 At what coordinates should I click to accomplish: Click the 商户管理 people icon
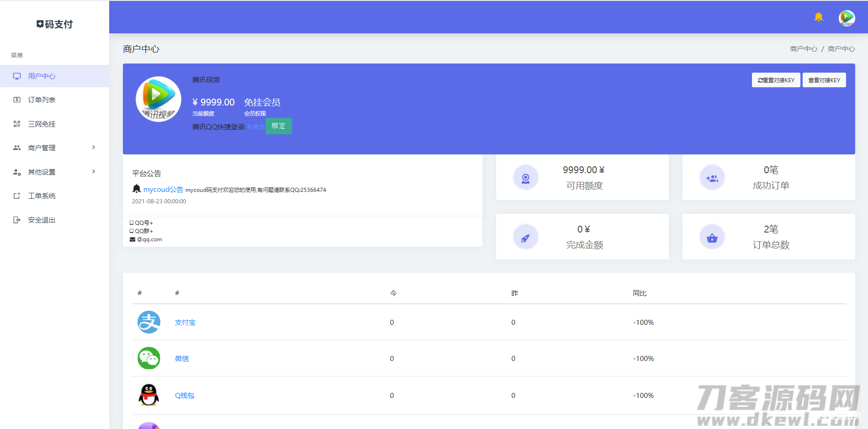17,148
